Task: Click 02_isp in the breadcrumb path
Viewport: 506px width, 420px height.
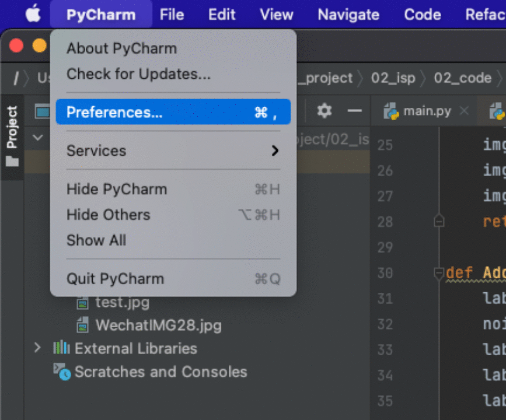Action: pos(393,78)
